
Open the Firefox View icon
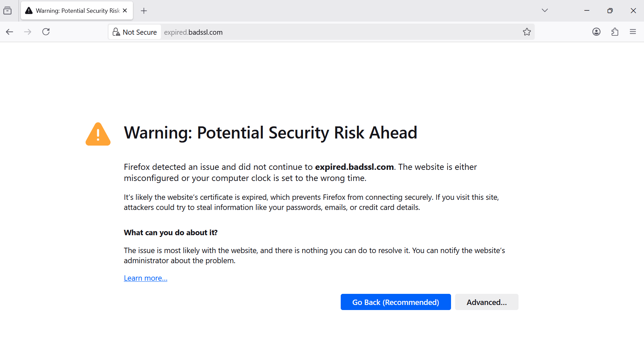(x=7, y=11)
